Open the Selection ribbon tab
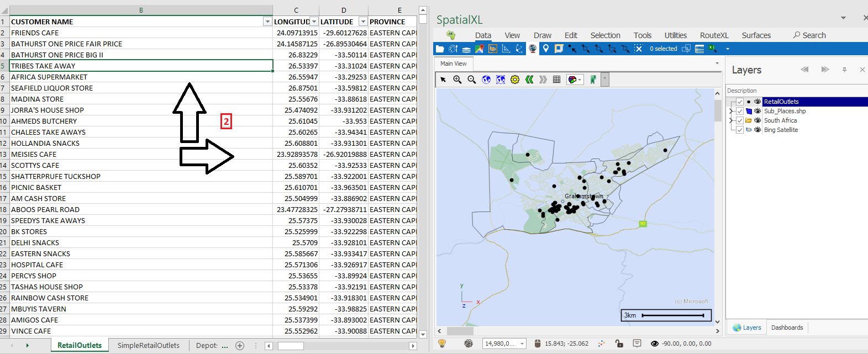The width and height of the screenshot is (868, 354). tap(605, 35)
